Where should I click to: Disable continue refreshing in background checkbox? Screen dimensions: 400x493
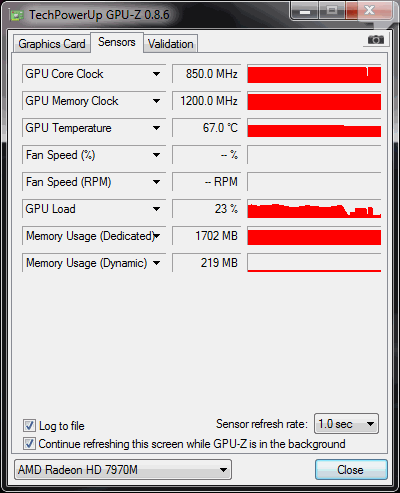[x=29, y=444]
